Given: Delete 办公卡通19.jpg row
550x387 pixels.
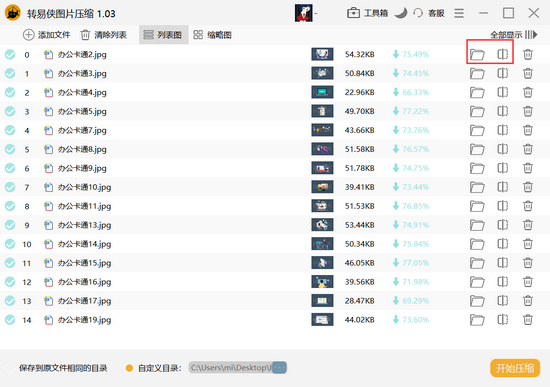Looking at the screenshot, I should (x=528, y=320).
